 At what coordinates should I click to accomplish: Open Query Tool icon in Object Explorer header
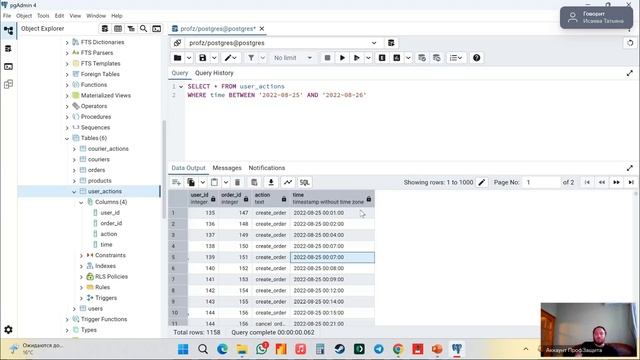tap(104, 29)
